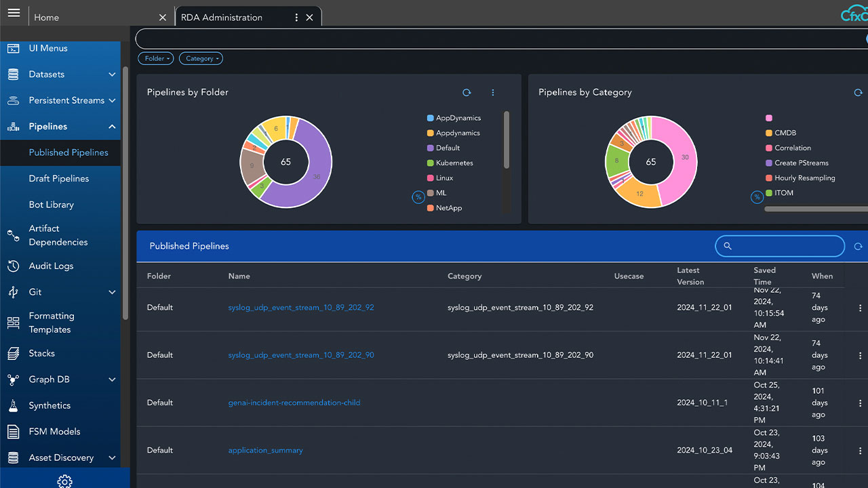Viewport: 868px width, 488px height.
Task: Refresh the Pipelines by Category chart
Action: coord(858,93)
